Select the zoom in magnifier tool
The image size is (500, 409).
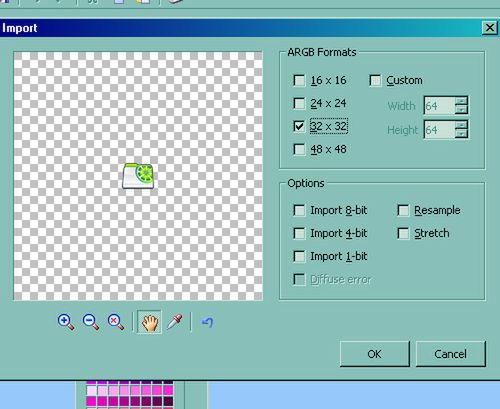(65, 322)
